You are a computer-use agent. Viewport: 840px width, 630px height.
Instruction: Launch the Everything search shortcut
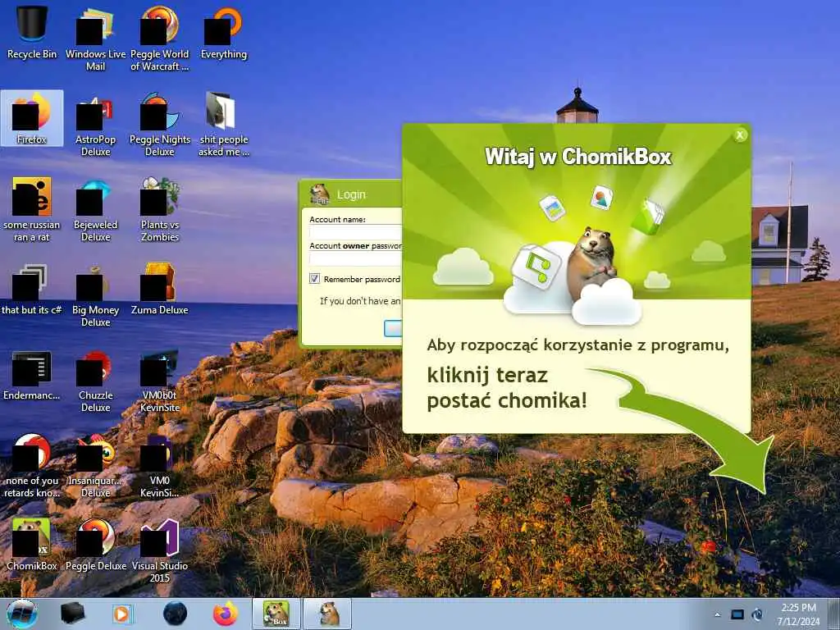click(x=223, y=32)
